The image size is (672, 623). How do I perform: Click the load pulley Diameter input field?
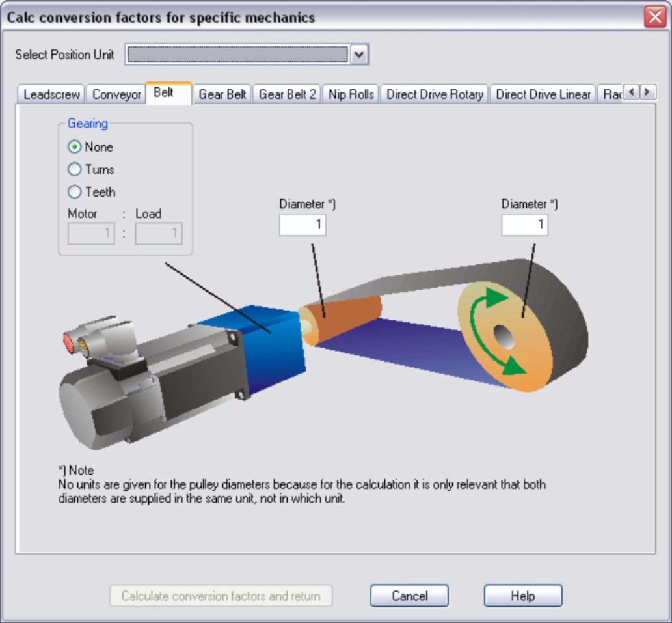click(x=524, y=225)
